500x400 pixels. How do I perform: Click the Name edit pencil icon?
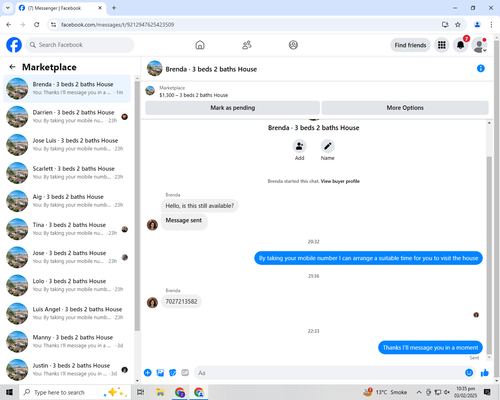(327, 146)
